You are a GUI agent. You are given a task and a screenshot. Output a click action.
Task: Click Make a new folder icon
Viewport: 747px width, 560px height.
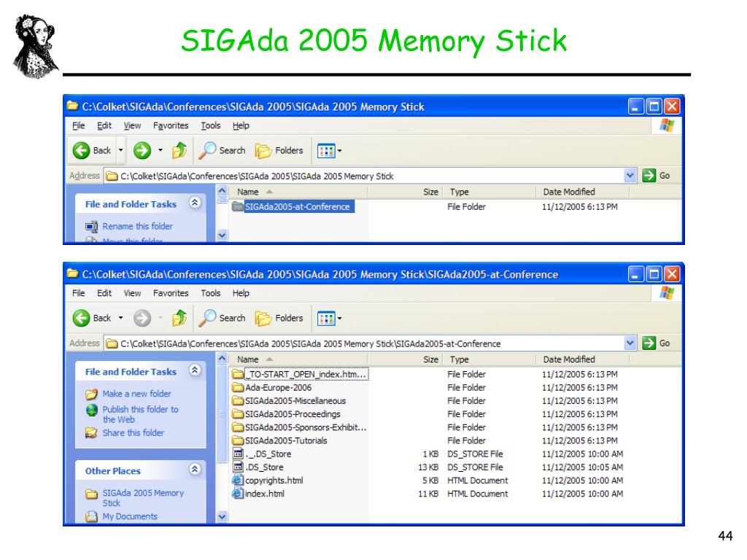pos(91,394)
